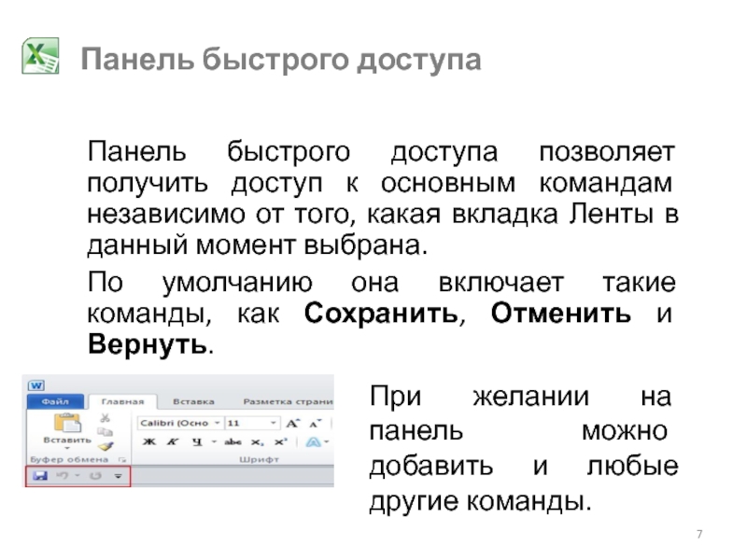
Task: Click the Word logo icon in title bar
Action: click(x=36, y=385)
